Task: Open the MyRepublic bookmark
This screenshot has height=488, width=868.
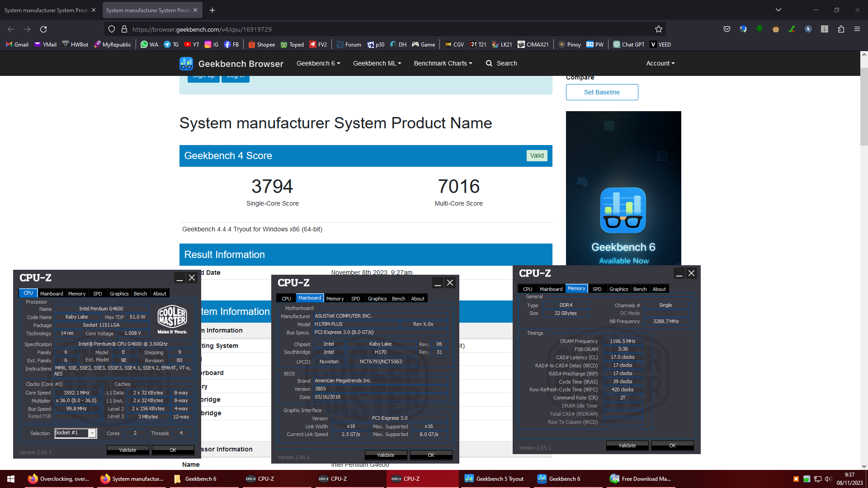Action: coord(112,45)
